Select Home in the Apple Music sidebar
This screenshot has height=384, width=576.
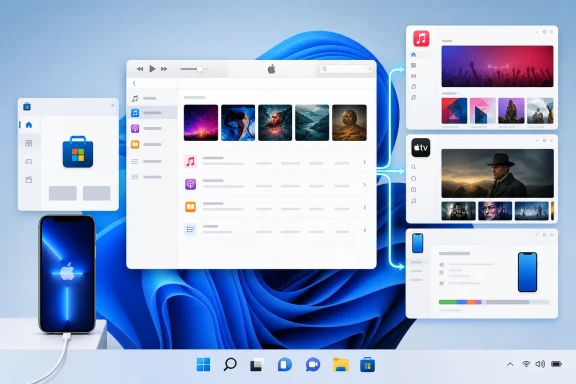pos(414,55)
